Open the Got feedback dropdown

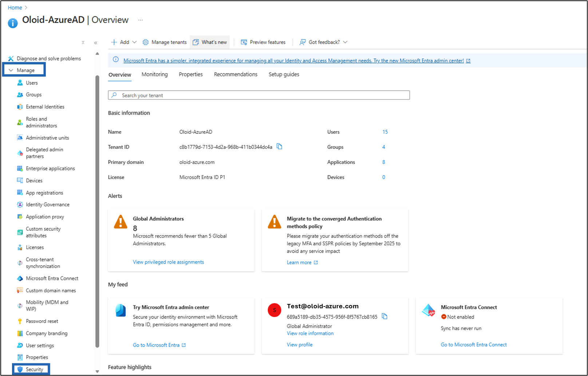pyautogui.click(x=323, y=42)
